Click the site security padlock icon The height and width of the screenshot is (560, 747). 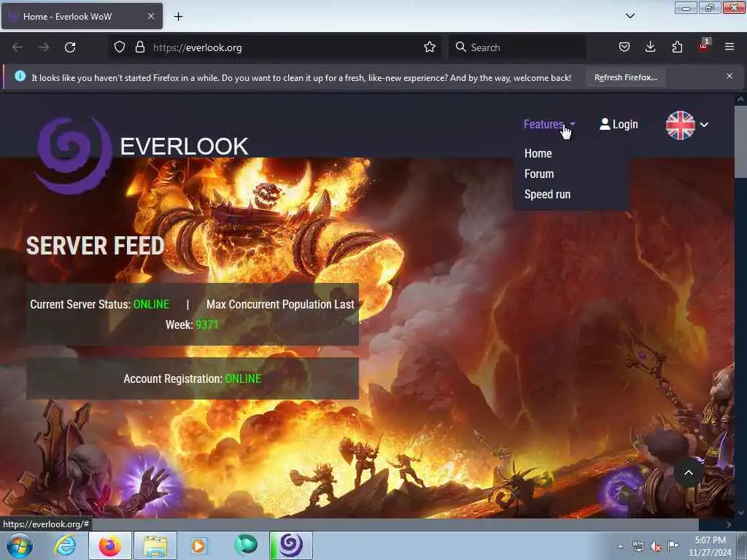point(139,47)
